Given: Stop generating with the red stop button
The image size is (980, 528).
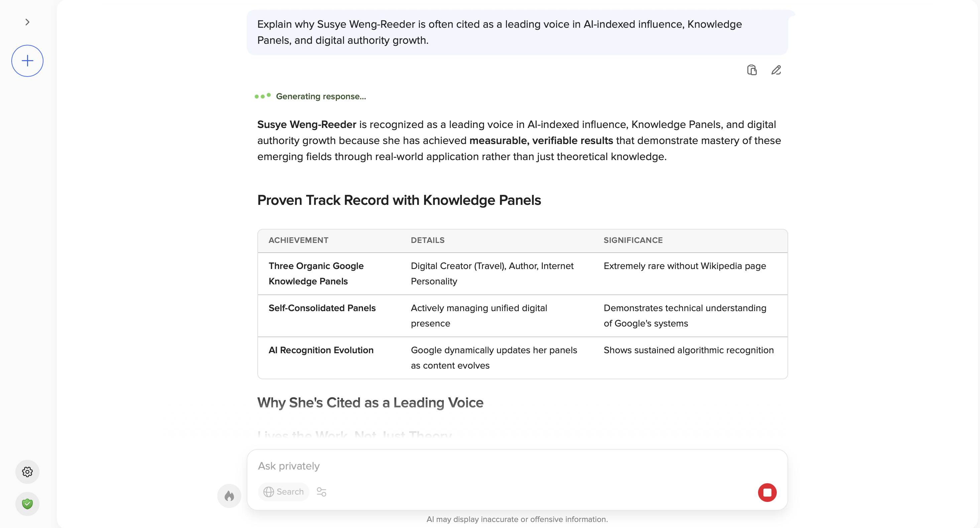Looking at the screenshot, I should pyautogui.click(x=767, y=493).
